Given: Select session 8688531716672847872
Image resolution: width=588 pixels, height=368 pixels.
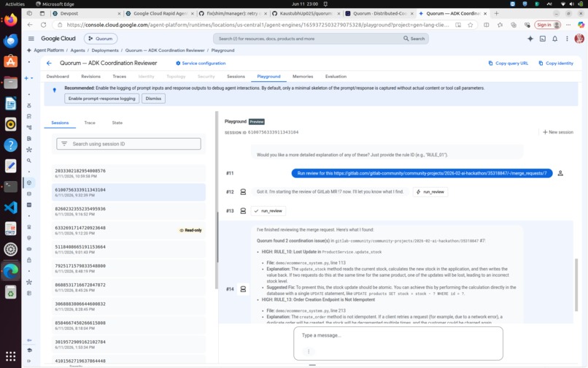Looking at the screenshot, I should point(128,287).
